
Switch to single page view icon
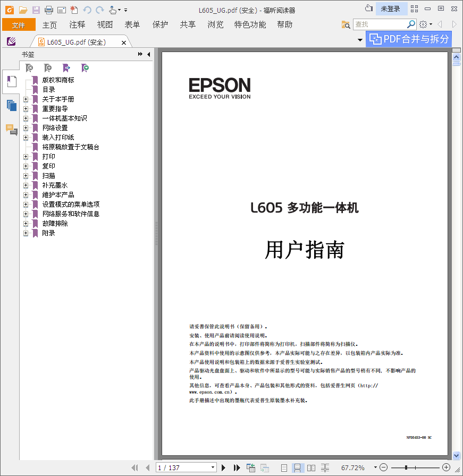coord(284,468)
